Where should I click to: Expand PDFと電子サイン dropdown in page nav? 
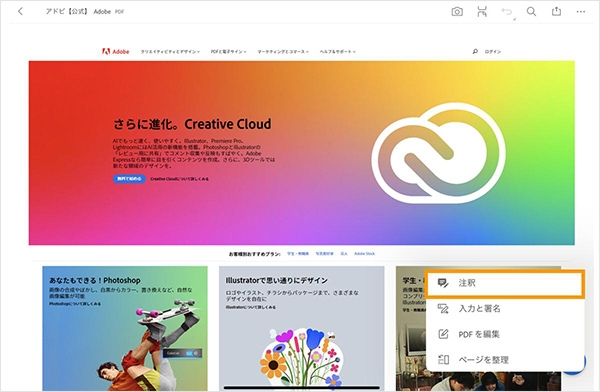(228, 52)
